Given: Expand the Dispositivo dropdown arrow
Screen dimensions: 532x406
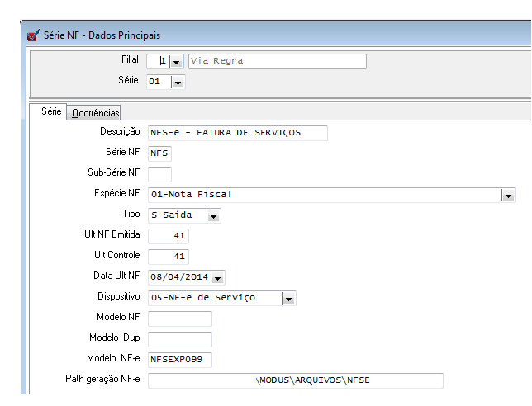Looking at the screenshot, I should tap(288, 299).
